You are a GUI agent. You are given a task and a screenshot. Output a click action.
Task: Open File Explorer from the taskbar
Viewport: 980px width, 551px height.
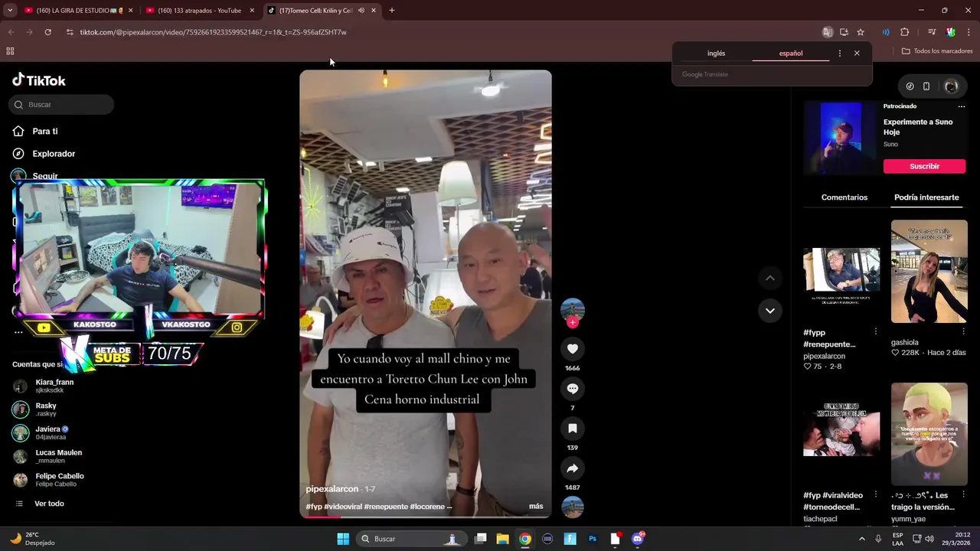tap(502, 539)
